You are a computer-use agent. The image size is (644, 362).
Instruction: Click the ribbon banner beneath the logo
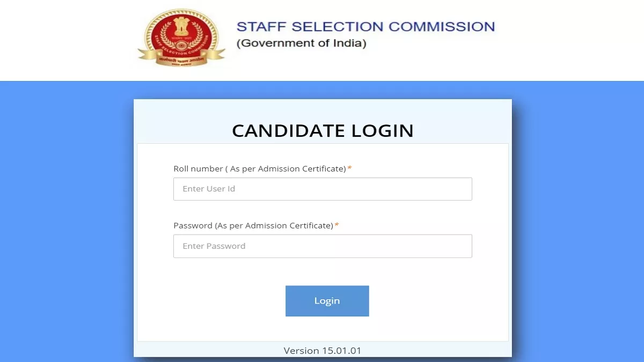(x=181, y=61)
